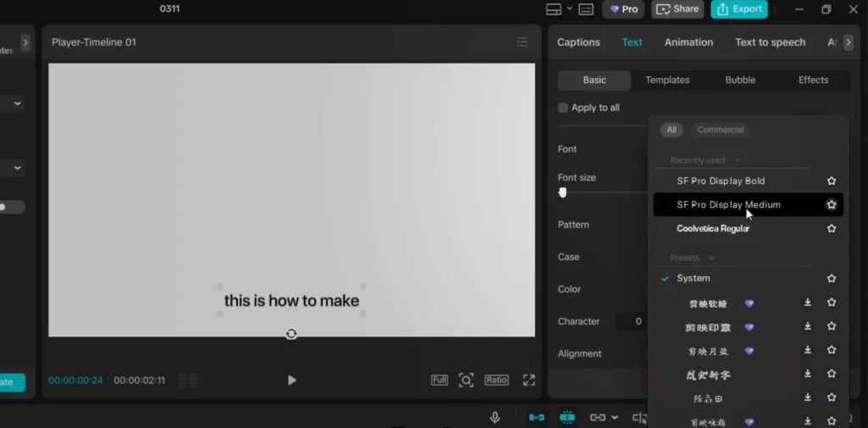Toggle the switch in the left panel
Screen dimensions: 868x428
click(x=11, y=207)
